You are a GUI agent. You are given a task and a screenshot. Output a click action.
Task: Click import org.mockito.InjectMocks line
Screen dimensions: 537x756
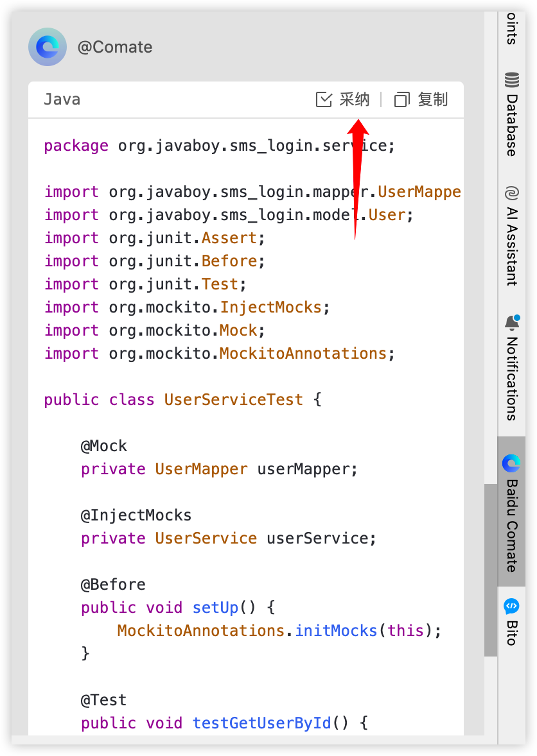point(187,307)
